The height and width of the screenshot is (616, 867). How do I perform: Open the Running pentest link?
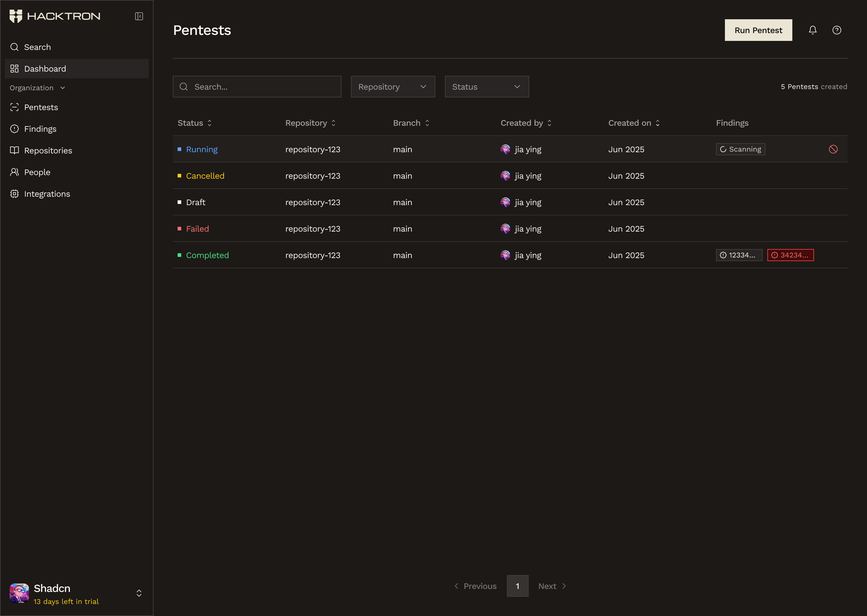202,149
